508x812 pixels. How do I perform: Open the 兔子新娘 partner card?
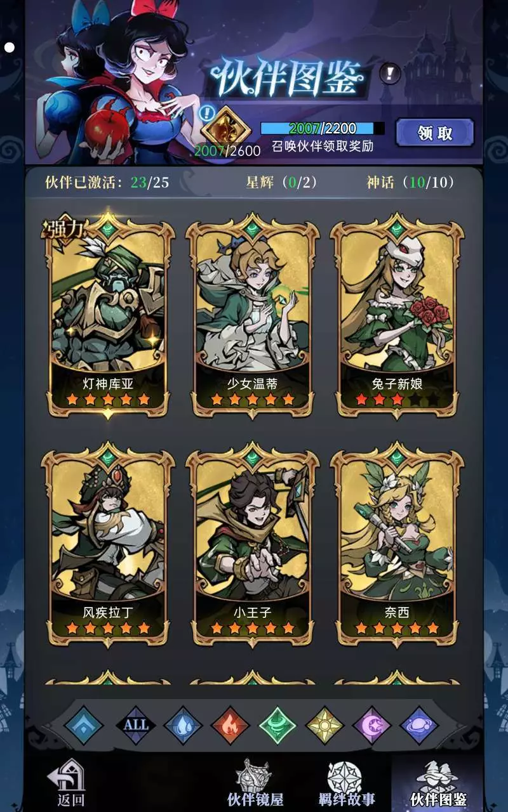(x=398, y=315)
